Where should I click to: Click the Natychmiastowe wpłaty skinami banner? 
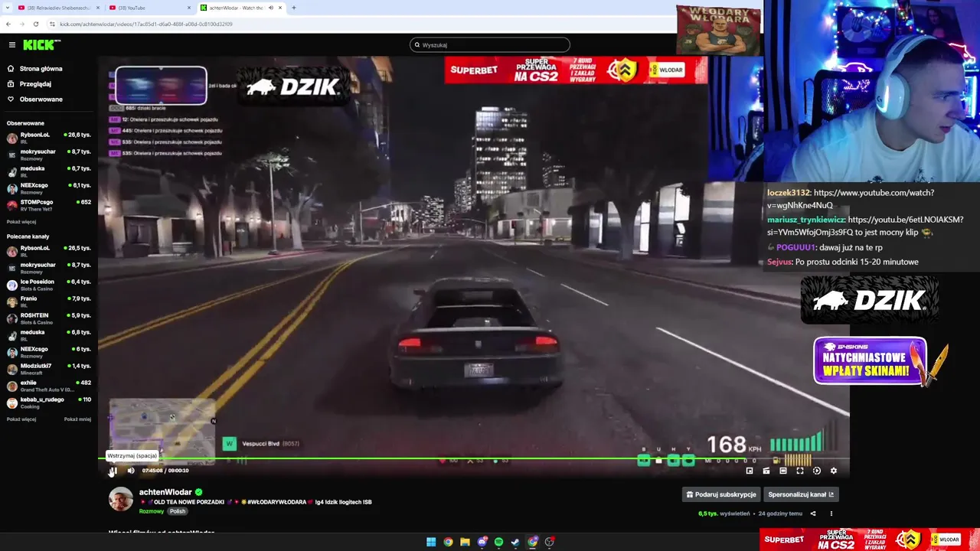pos(871,361)
